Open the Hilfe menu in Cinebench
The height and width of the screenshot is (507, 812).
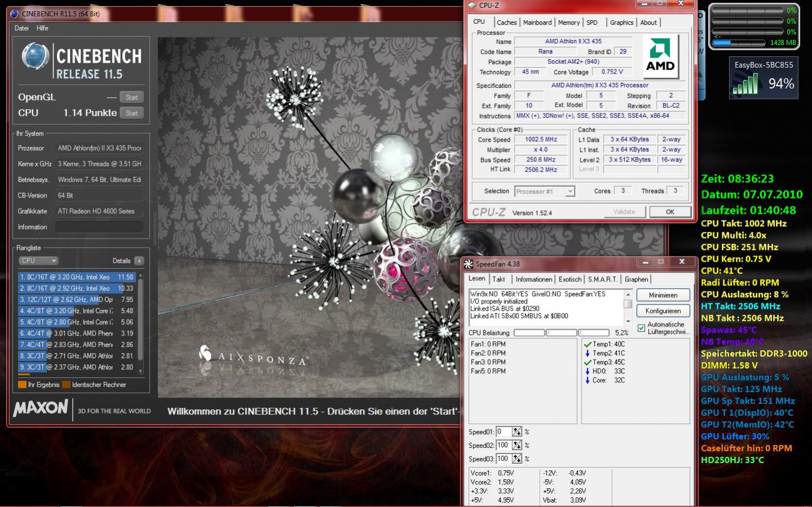click(42, 28)
